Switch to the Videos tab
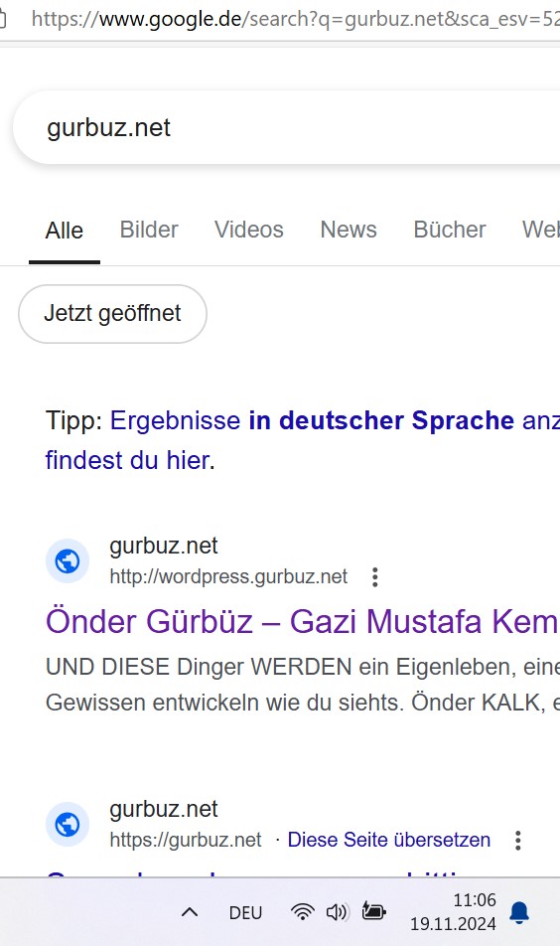 (x=249, y=230)
